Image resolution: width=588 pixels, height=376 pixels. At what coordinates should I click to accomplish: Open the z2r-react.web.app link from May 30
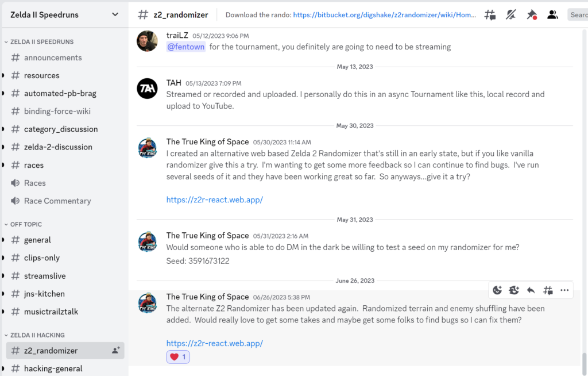214,200
